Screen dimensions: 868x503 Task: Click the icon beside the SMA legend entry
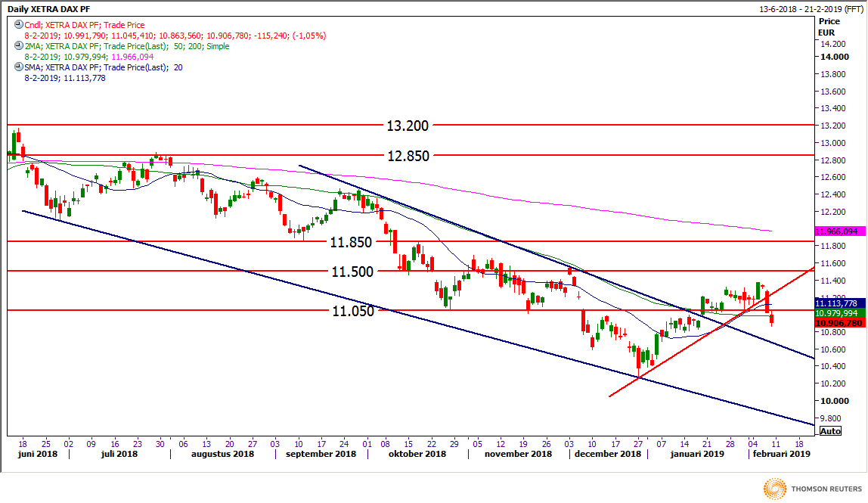pyautogui.click(x=19, y=67)
